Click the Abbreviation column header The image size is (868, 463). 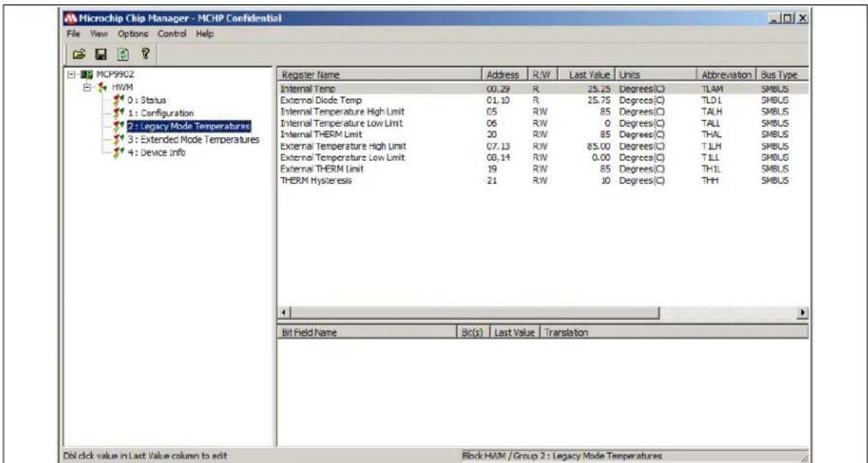click(727, 75)
